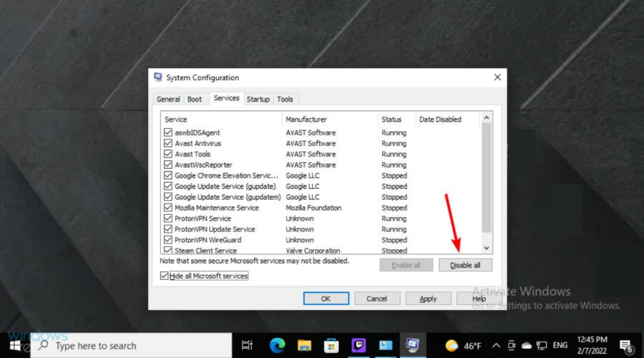Image resolution: width=644 pixels, height=358 pixels.
Task: Sort by the Manufacturer column header
Action: (x=330, y=119)
